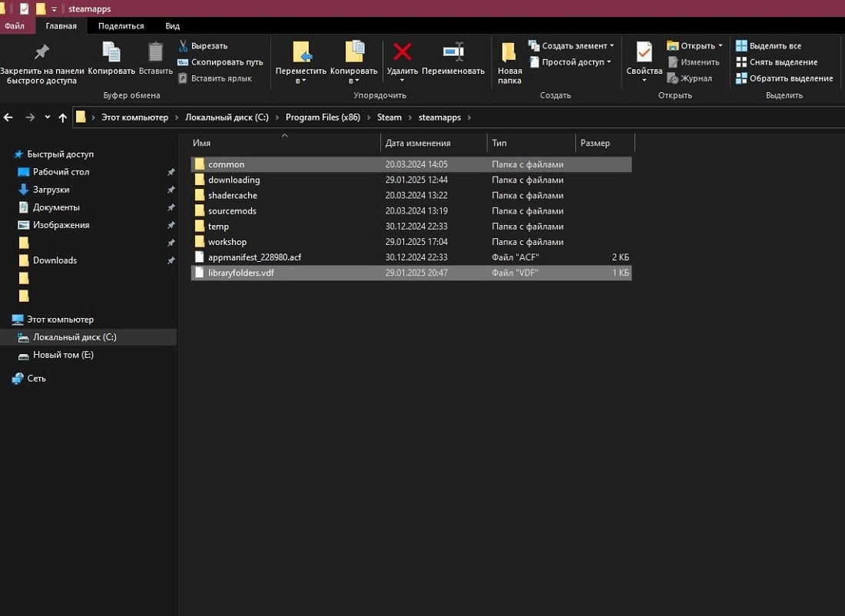Expand Простой доступ dropdown

point(609,62)
